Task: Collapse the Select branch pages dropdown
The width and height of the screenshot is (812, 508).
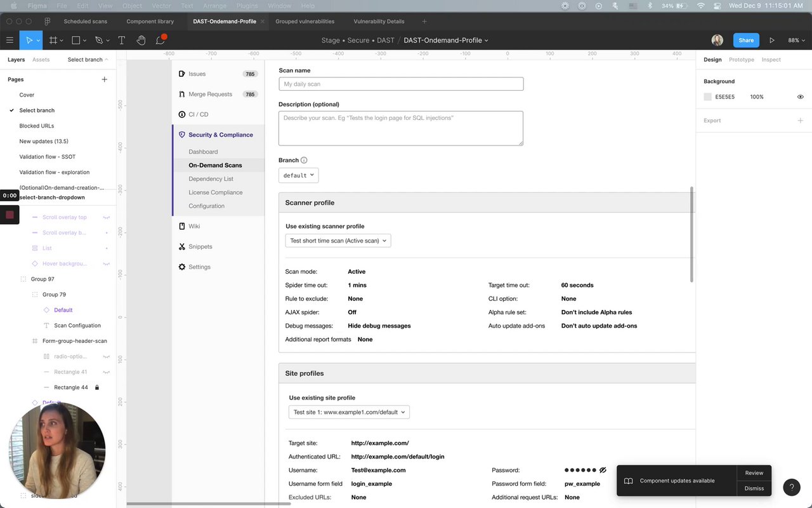Action: click(88, 60)
